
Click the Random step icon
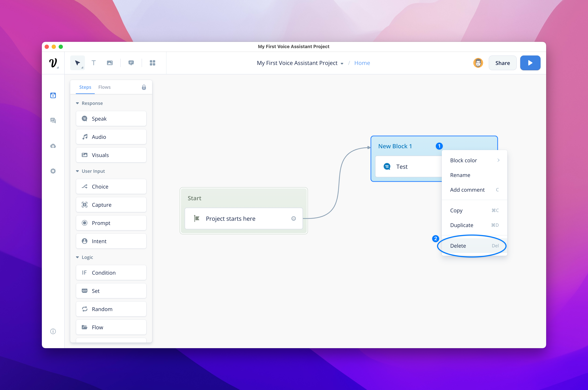(85, 309)
